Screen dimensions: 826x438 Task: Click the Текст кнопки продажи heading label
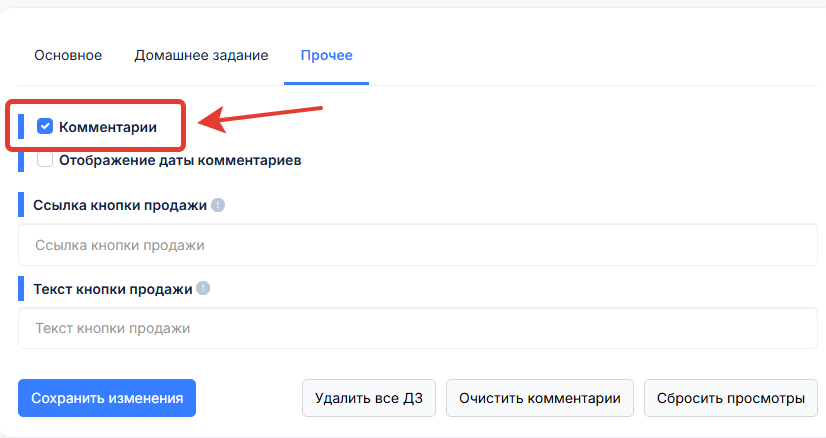click(113, 289)
